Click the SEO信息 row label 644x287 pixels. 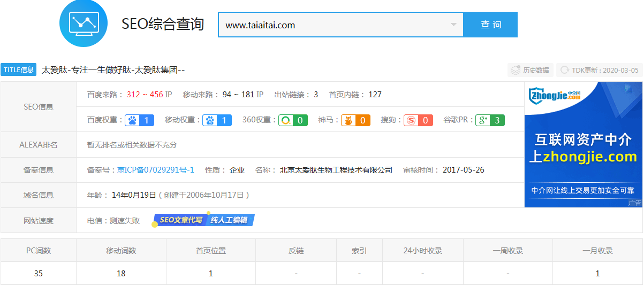pyautogui.click(x=39, y=107)
